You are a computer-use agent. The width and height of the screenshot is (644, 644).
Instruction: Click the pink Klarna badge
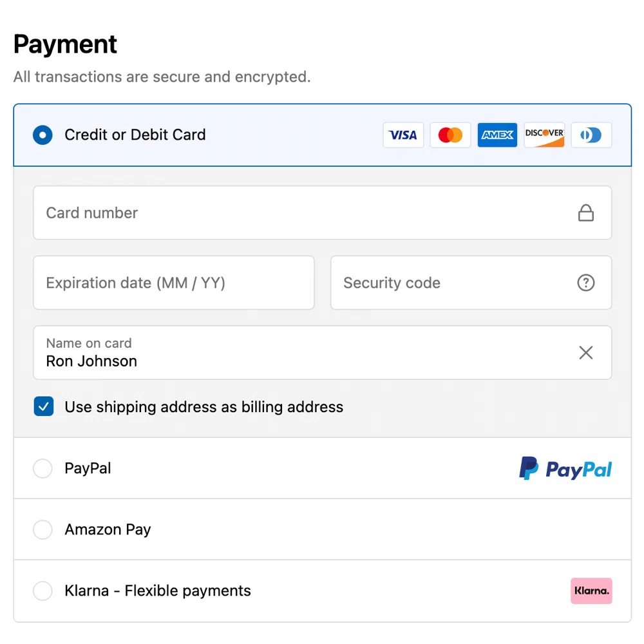click(x=591, y=591)
